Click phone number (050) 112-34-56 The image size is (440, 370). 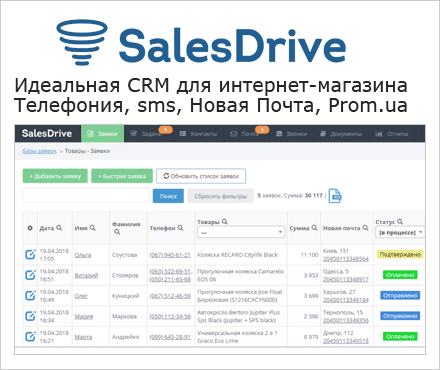(170, 316)
